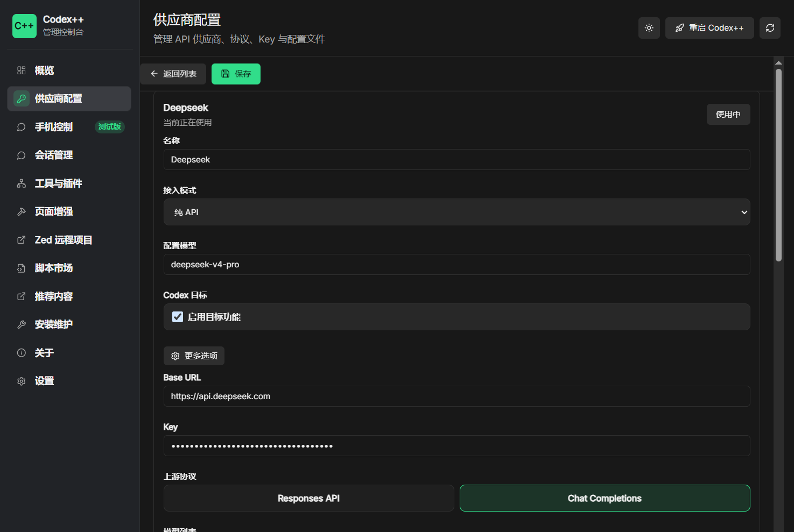Click the left arrow icon on 返回列表
Screen dimensions: 794x532
(154, 74)
